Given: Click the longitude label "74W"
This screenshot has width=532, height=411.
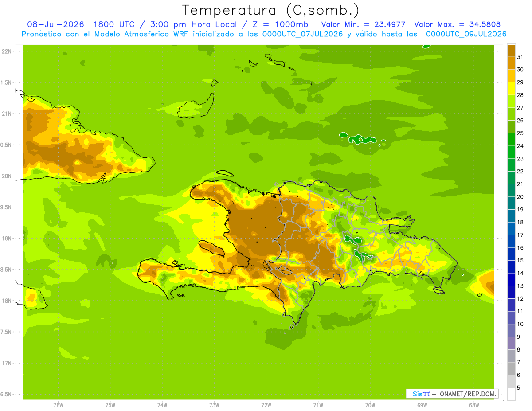Looking at the screenshot, I should pos(162,405).
